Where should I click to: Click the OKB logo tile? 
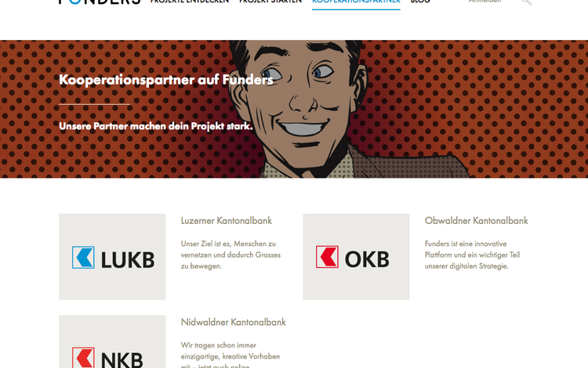(x=356, y=257)
